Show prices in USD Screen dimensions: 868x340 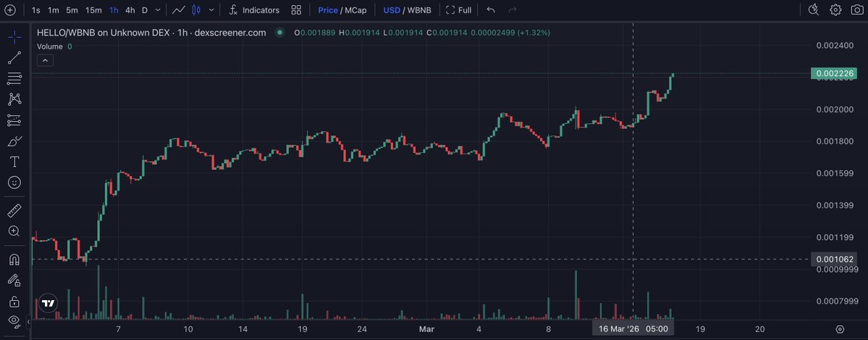[x=392, y=10]
